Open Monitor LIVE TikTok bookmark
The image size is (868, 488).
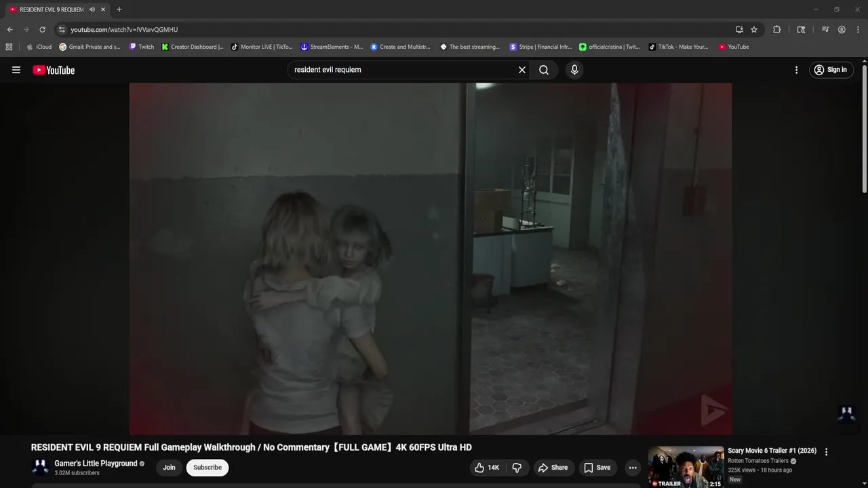point(262,47)
